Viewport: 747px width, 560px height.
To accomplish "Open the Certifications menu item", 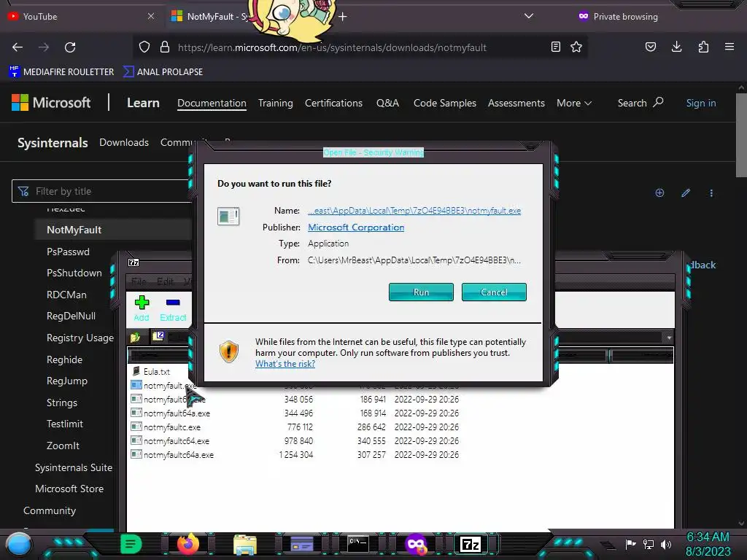I will click(x=333, y=104).
